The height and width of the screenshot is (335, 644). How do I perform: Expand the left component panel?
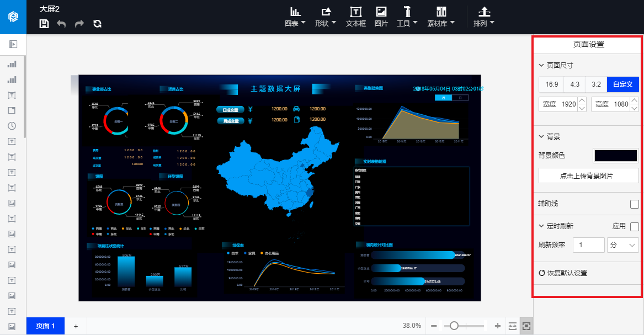click(x=13, y=44)
